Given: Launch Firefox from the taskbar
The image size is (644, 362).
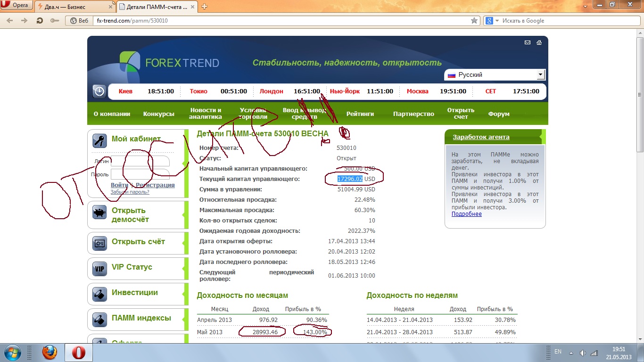Looking at the screenshot, I should tap(50, 353).
